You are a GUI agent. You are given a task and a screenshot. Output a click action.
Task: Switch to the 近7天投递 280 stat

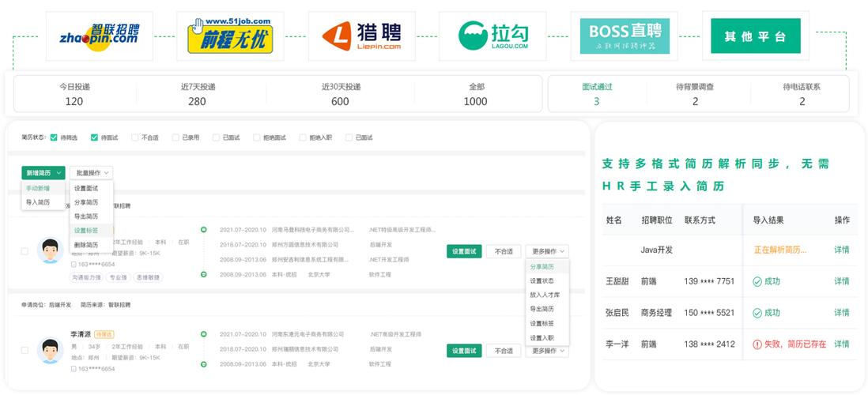(x=198, y=94)
